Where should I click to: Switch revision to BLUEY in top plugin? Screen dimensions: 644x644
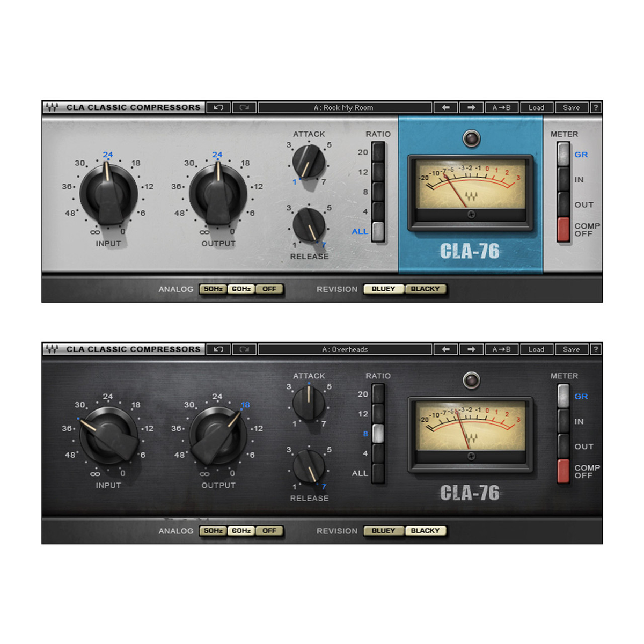tap(384, 289)
